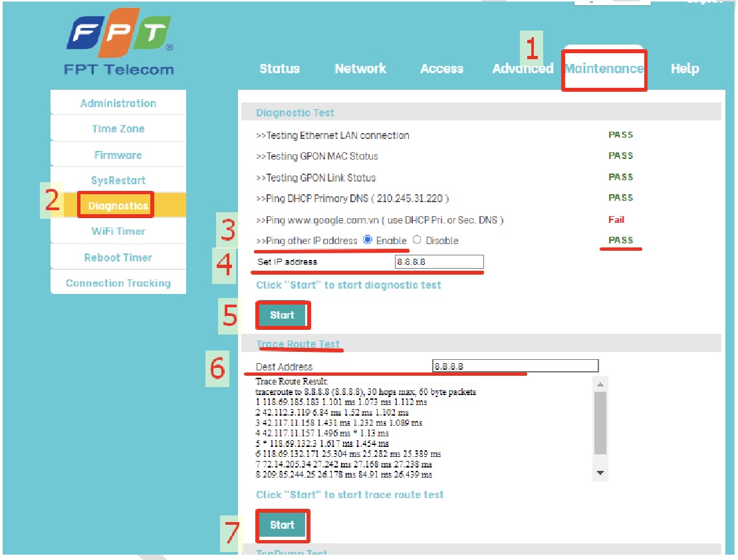Select the Maintenance tab

[x=604, y=69]
